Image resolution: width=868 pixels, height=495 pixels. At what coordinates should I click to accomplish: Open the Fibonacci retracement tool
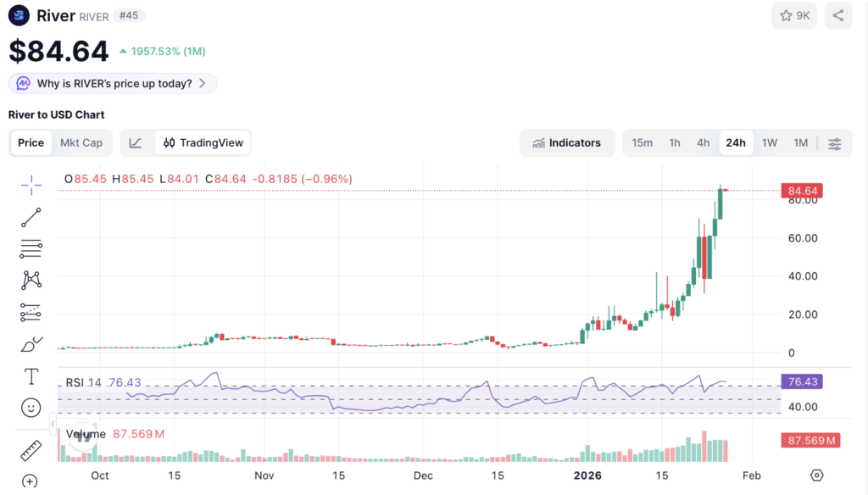[31, 248]
